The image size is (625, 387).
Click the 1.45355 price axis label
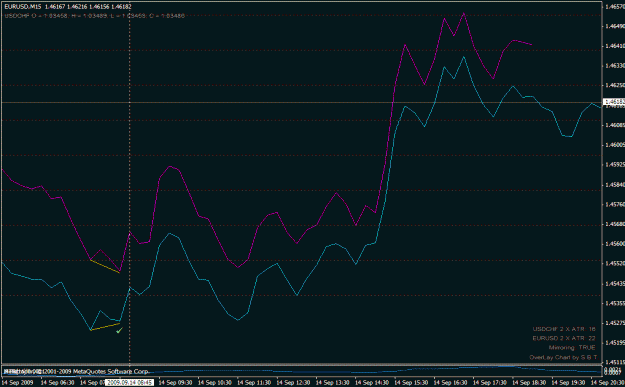coord(615,303)
